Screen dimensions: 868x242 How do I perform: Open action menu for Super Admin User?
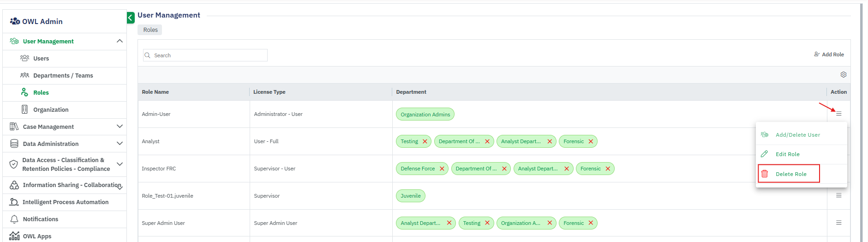point(838,223)
